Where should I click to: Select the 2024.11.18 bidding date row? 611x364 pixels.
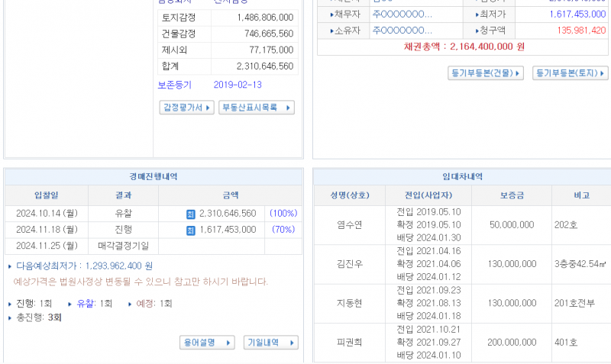47,230
